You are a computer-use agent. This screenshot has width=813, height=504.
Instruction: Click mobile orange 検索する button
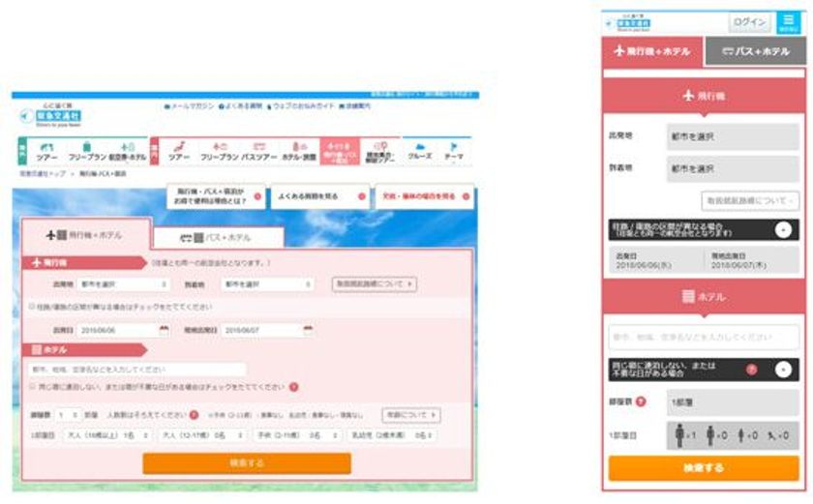point(704,468)
